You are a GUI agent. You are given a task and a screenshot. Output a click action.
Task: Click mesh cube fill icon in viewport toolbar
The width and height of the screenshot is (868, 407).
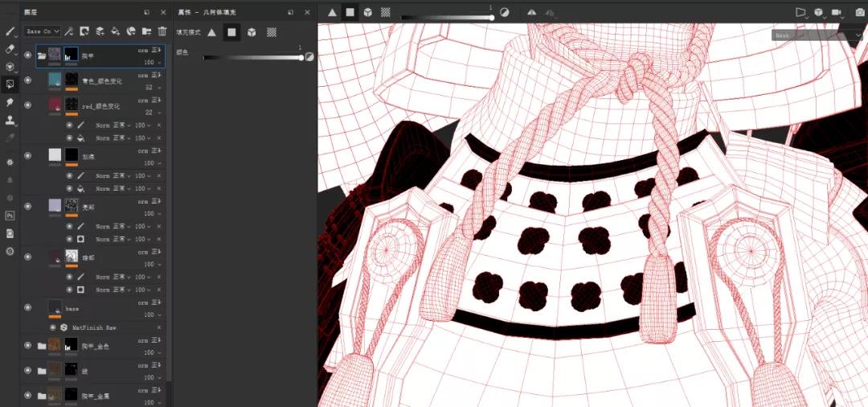(367, 12)
